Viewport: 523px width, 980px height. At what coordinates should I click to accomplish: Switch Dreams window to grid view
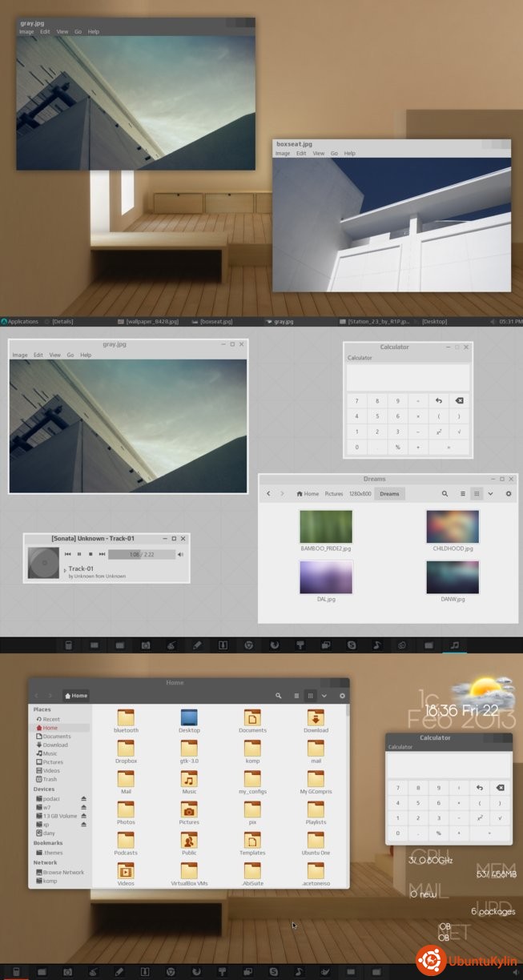point(477,494)
